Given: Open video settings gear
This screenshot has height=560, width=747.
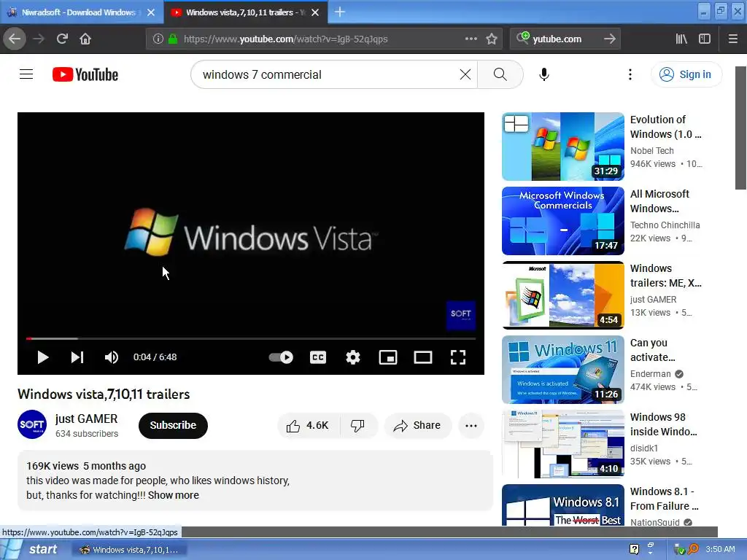Looking at the screenshot, I should (x=353, y=357).
